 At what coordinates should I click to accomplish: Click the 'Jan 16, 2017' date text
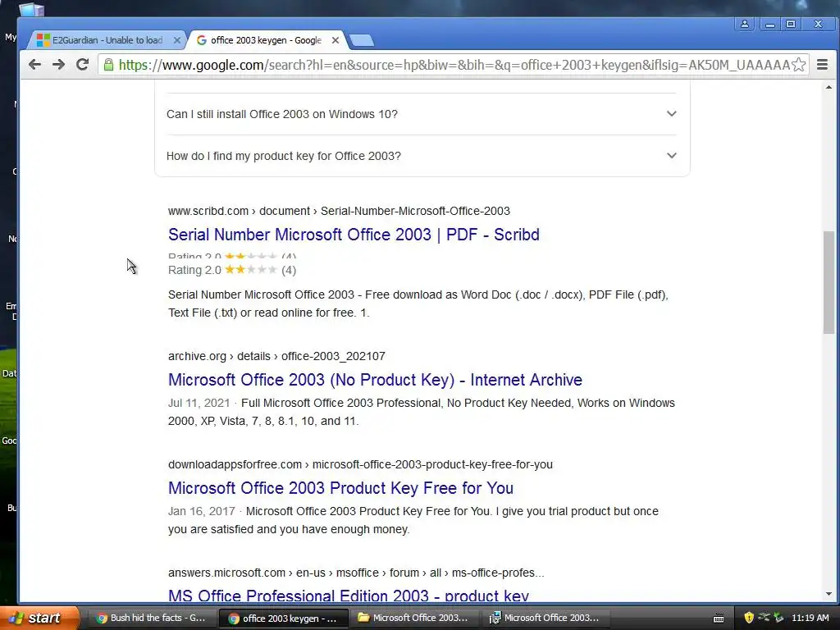202,511
